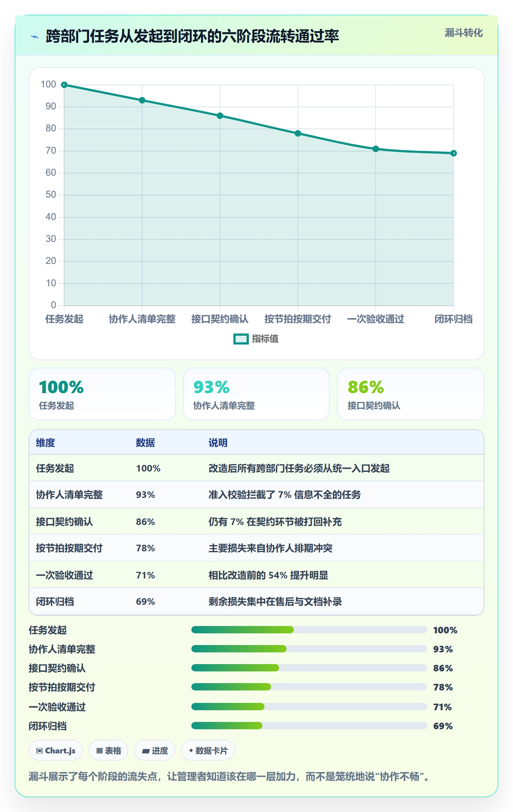Image resolution: width=513 pixels, height=812 pixels.
Task: Click the 数据卡片 tag chip
Action: point(208,750)
